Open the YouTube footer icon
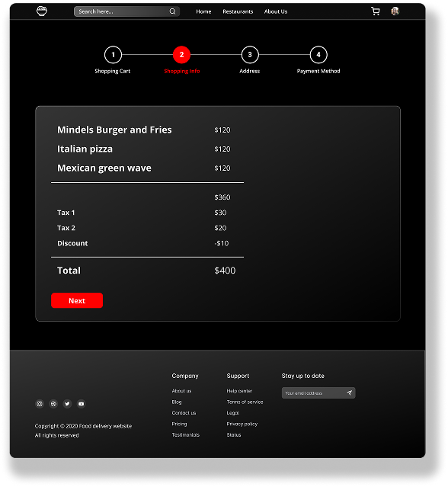Screen dimensions: 448x487 click(x=81, y=404)
